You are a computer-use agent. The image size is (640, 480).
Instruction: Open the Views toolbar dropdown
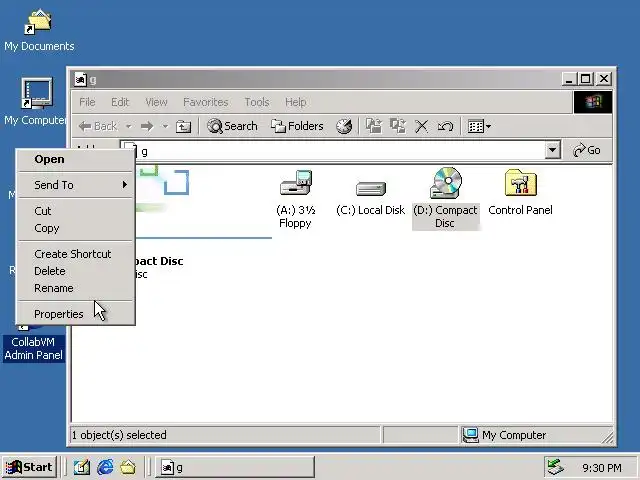[479, 126]
